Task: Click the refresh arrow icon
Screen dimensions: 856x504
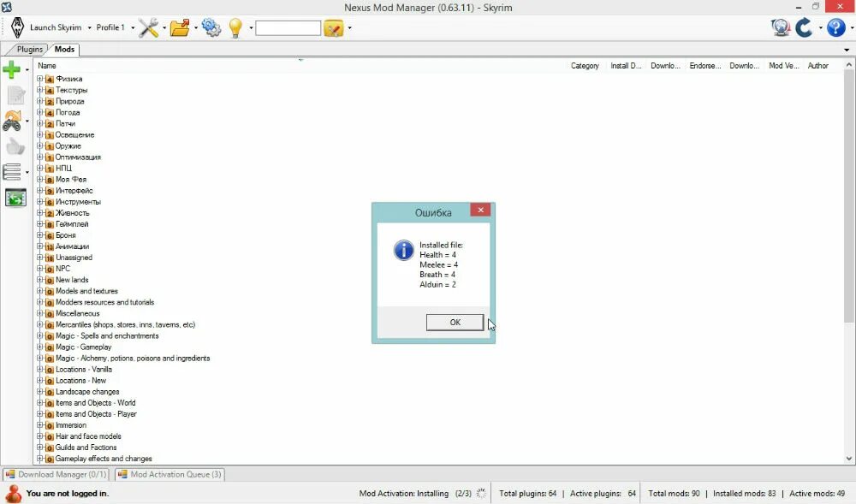Action: [804, 27]
